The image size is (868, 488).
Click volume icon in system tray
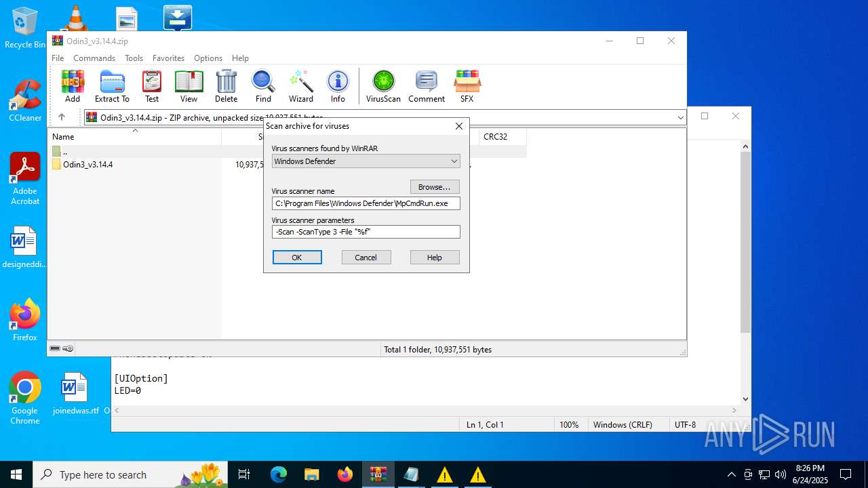tap(781, 474)
